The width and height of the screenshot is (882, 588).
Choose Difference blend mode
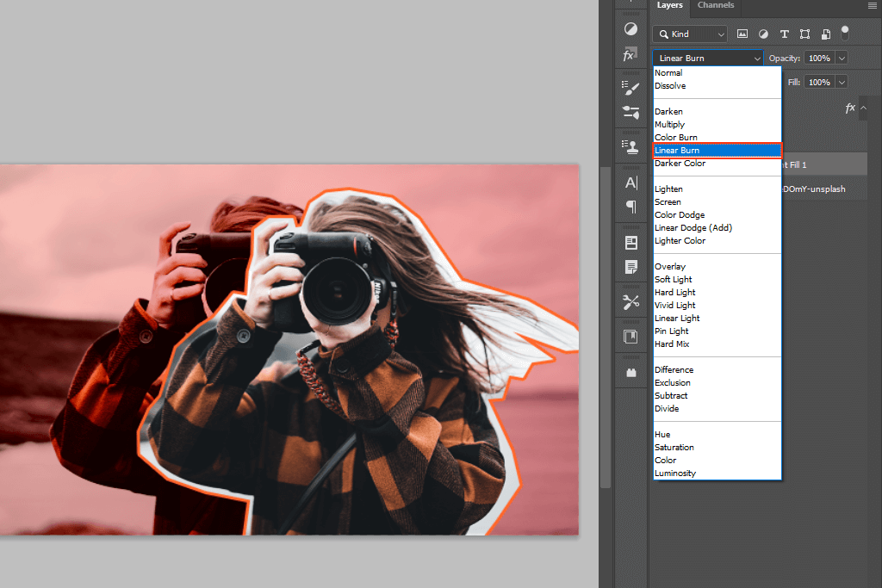pos(717,370)
